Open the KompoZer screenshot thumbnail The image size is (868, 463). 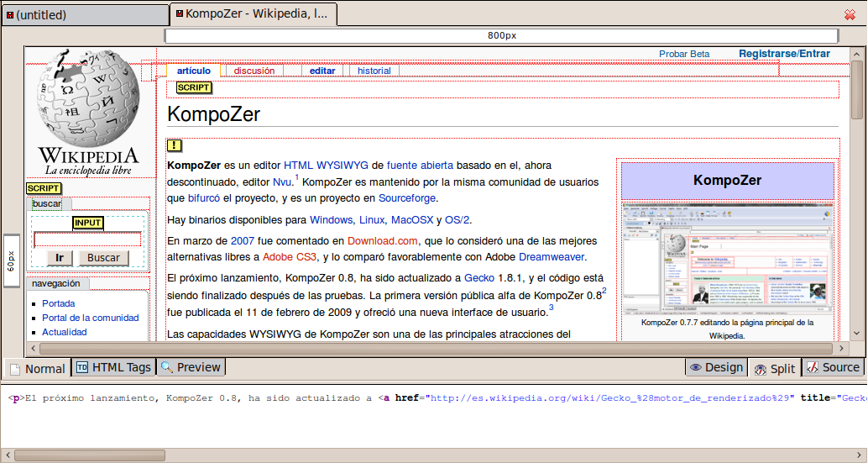coord(727,260)
